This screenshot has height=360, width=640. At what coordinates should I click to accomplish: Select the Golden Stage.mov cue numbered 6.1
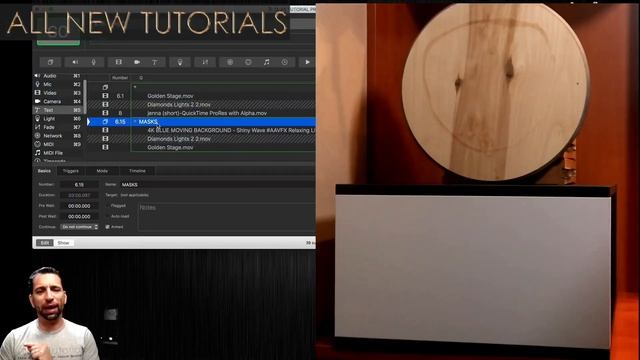(x=170, y=96)
